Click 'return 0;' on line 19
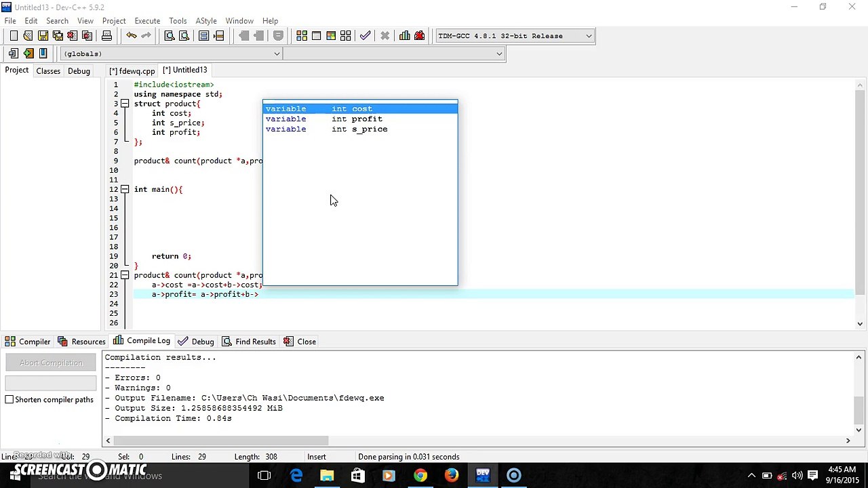868x488 pixels. 172,256
